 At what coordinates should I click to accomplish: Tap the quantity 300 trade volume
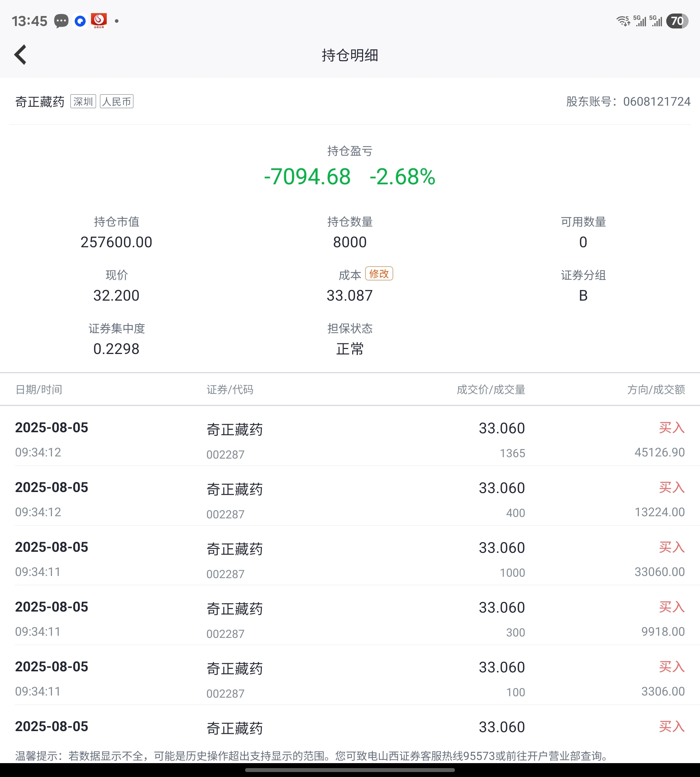(516, 632)
